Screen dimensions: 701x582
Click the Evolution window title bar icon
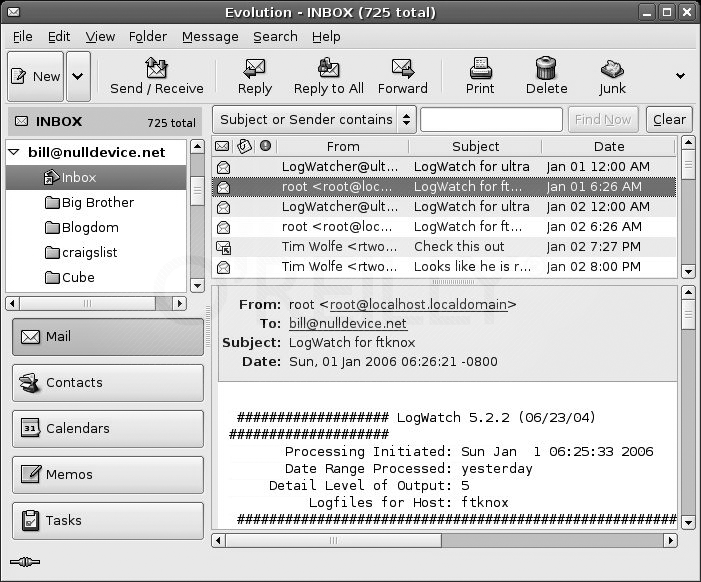click(x=13, y=12)
